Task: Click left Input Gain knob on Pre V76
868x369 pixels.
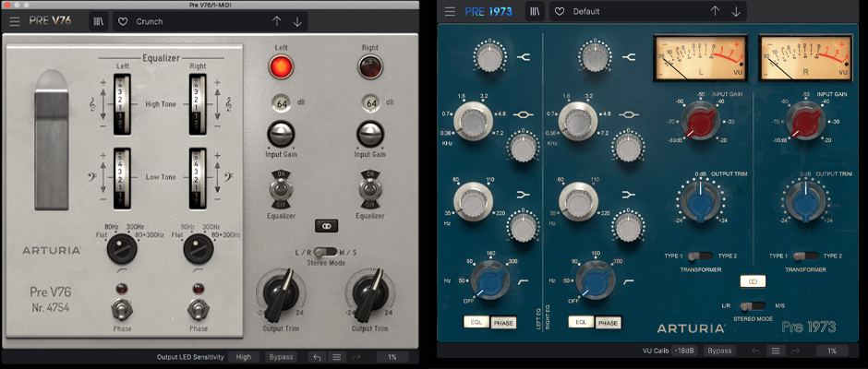Action: click(281, 134)
